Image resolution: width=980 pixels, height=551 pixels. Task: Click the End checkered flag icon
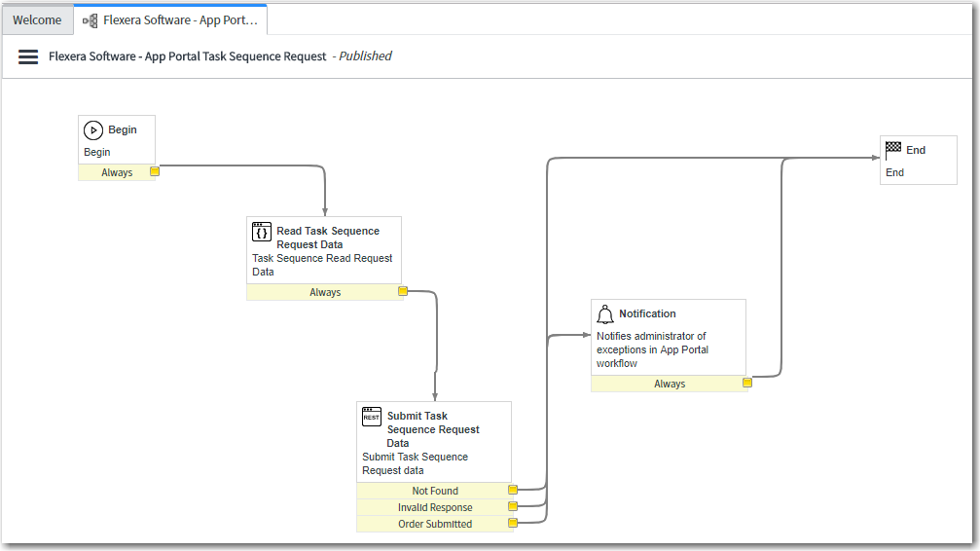(893, 150)
